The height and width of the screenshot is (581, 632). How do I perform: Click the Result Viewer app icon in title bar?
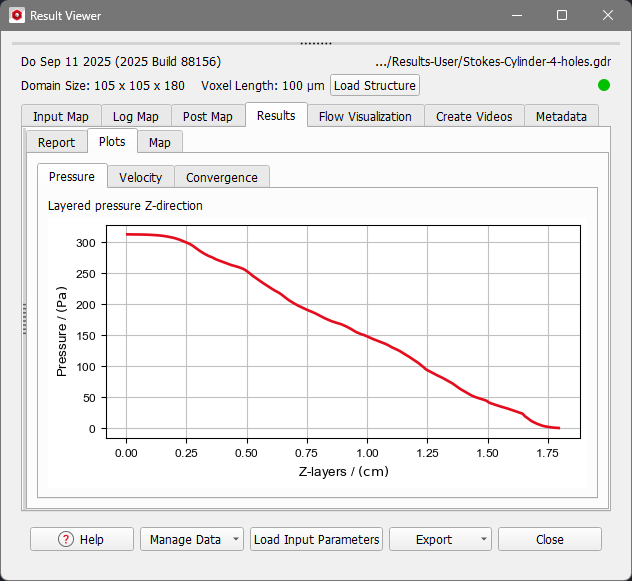(x=16, y=16)
